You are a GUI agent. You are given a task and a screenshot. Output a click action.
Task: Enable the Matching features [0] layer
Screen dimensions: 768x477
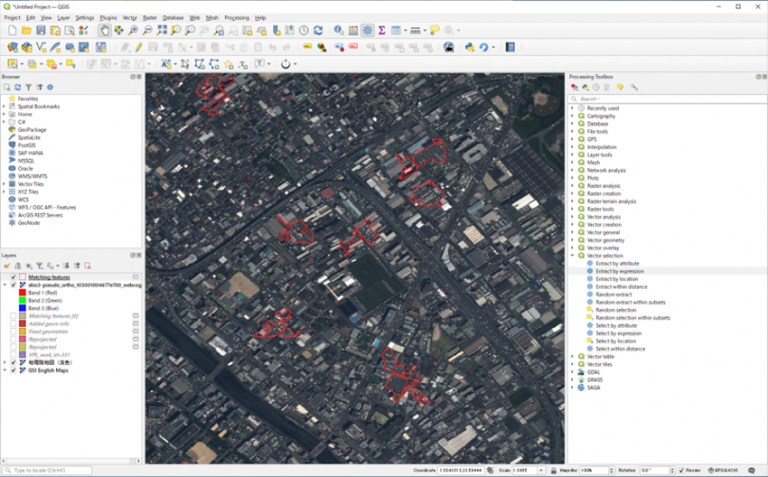click(14, 316)
